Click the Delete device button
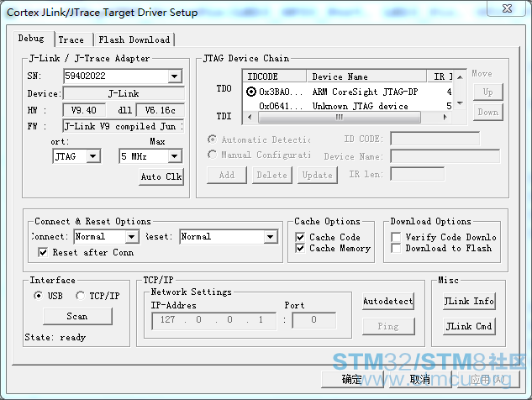The image size is (532, 400). click(x=272, y=176)
